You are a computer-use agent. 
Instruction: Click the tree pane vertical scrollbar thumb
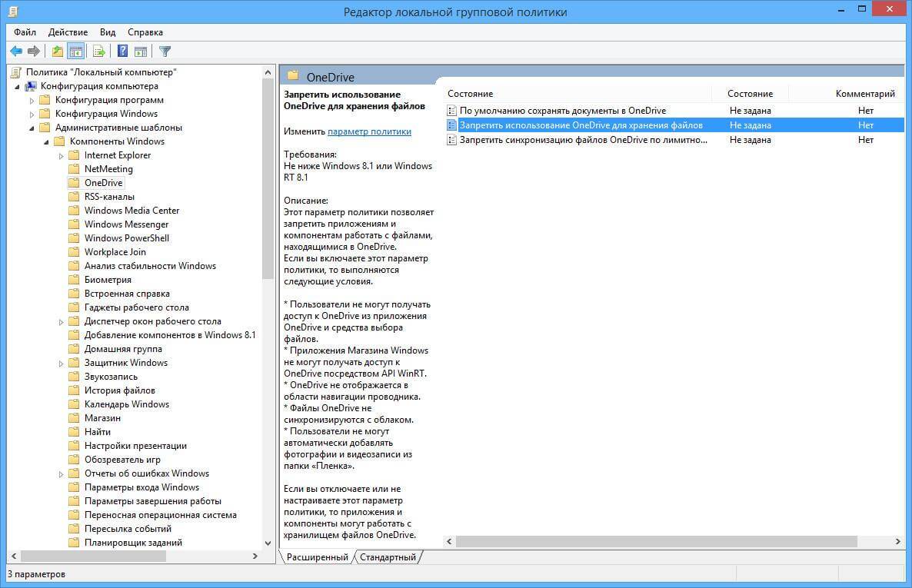[x=268, y=179]
